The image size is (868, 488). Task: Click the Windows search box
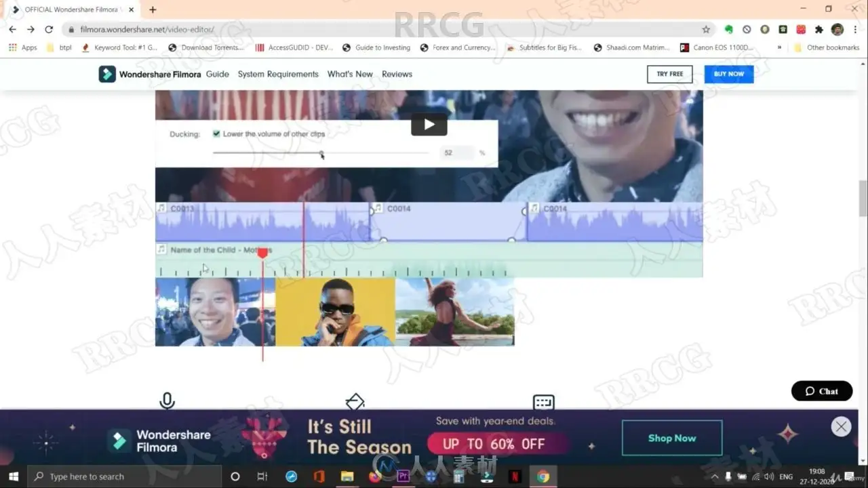[125, 476]
